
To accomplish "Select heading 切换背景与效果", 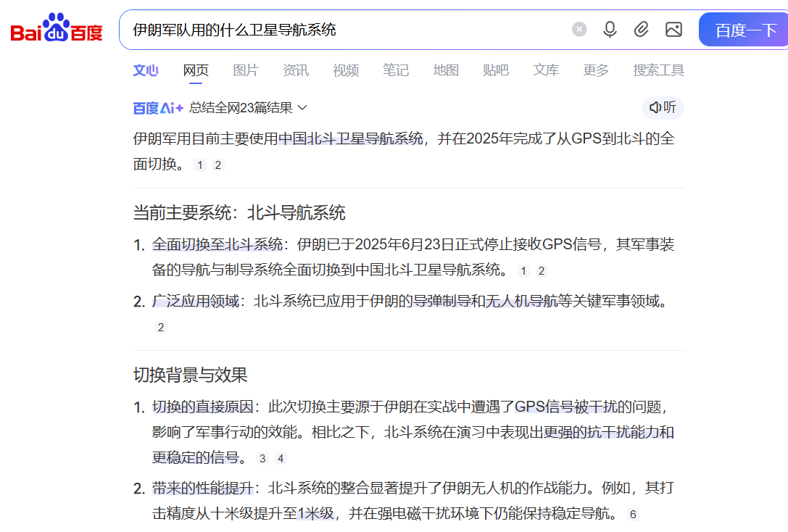I will [x=190, y=375].
